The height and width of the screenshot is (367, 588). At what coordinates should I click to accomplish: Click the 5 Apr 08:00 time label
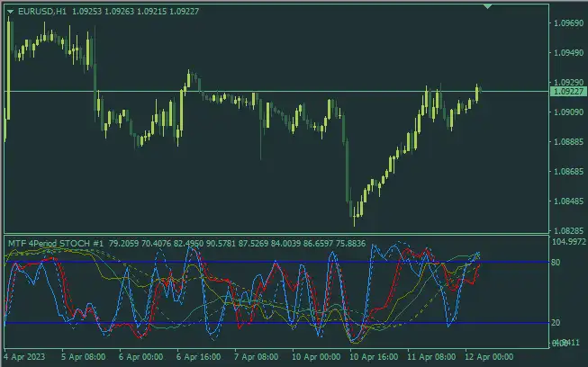(83, 357)
